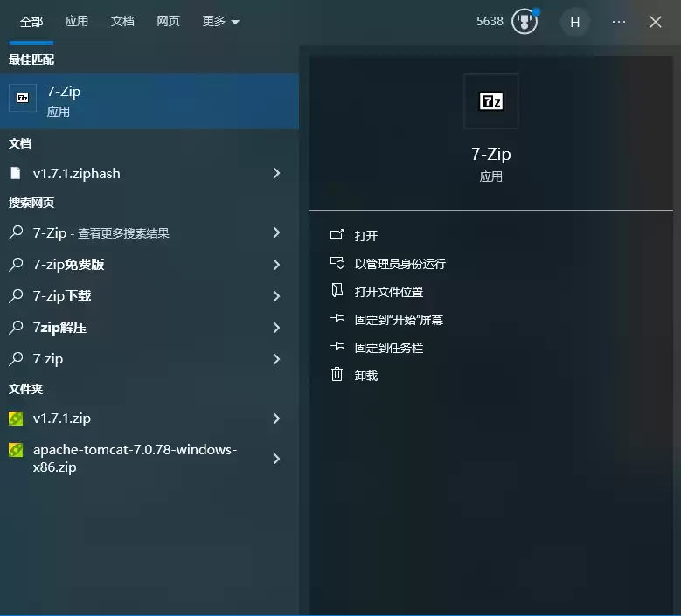Switch to the 全部 tab
Viewport: 681px width, 616px height.
click(x=31, y=21)
